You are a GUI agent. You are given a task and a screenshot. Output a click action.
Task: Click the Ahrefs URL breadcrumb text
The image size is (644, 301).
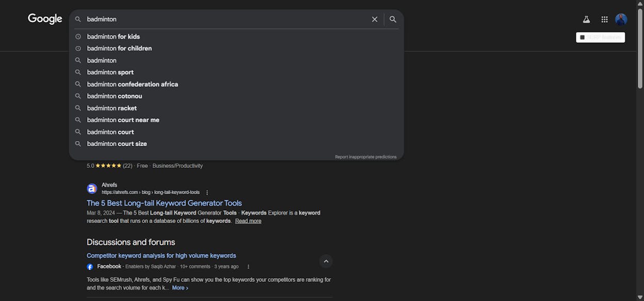click(x=151, y=193)
